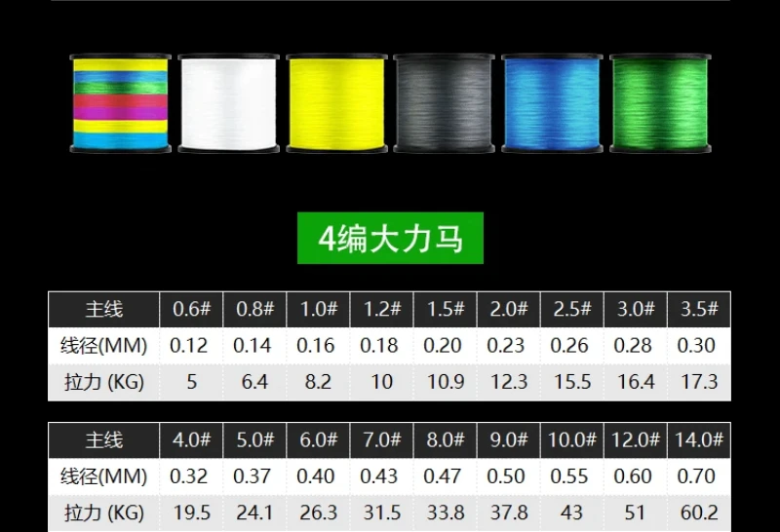The width and height of the screenshot is (780, 532).
Task: Click the 9.0# column header
Action: click(x=508, y=440)
